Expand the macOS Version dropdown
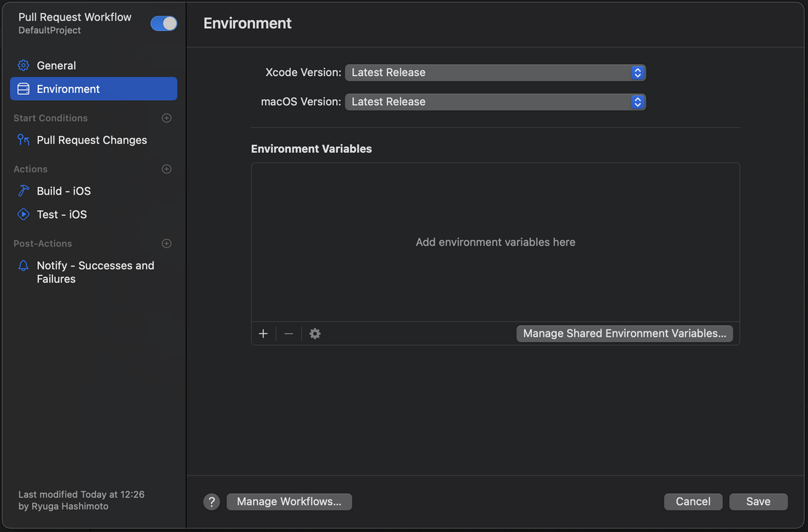The height and width of the screenshot is (532, 808). point(496,102)
